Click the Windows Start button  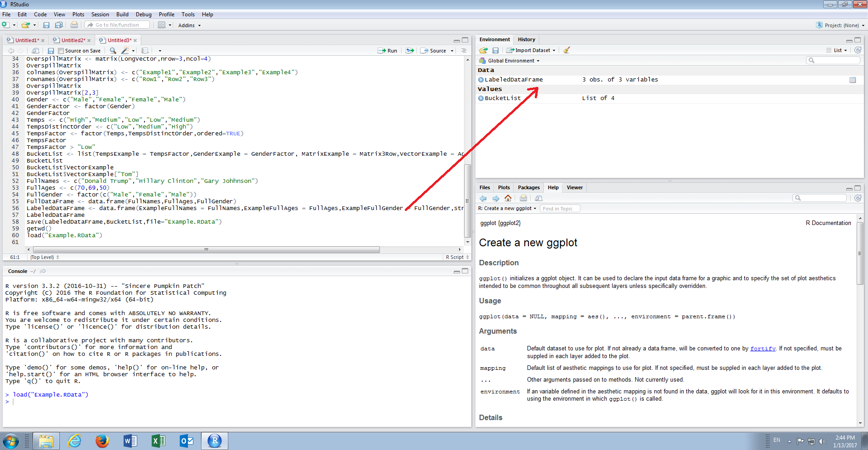click(x=10, y=440)
